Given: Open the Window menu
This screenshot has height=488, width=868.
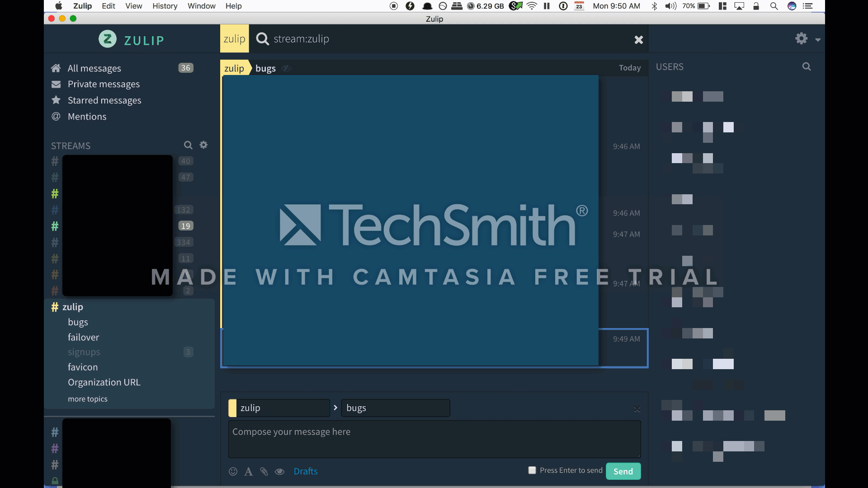Looking at the screenshot, I should point(202,6).
